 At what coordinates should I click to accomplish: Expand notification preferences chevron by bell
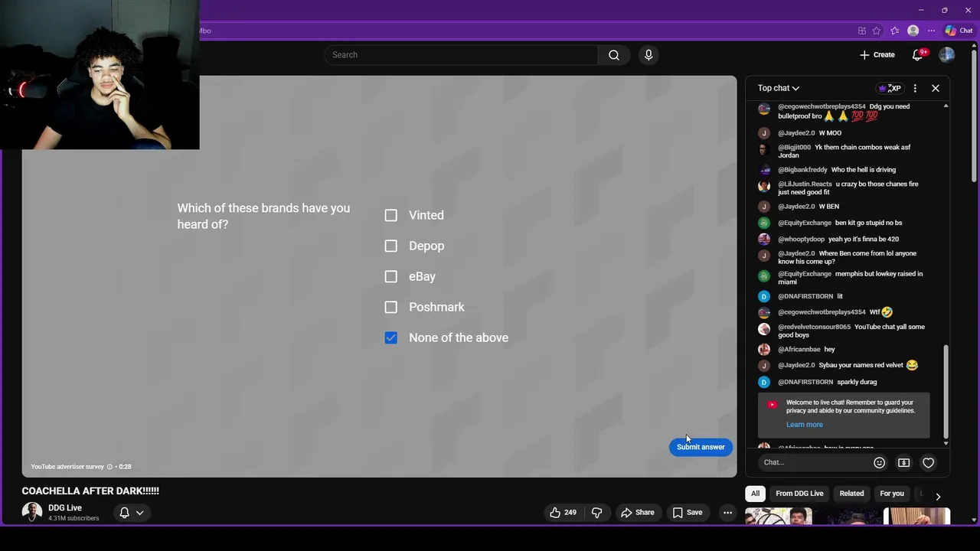pyautogui.click(x=139, y=513)
